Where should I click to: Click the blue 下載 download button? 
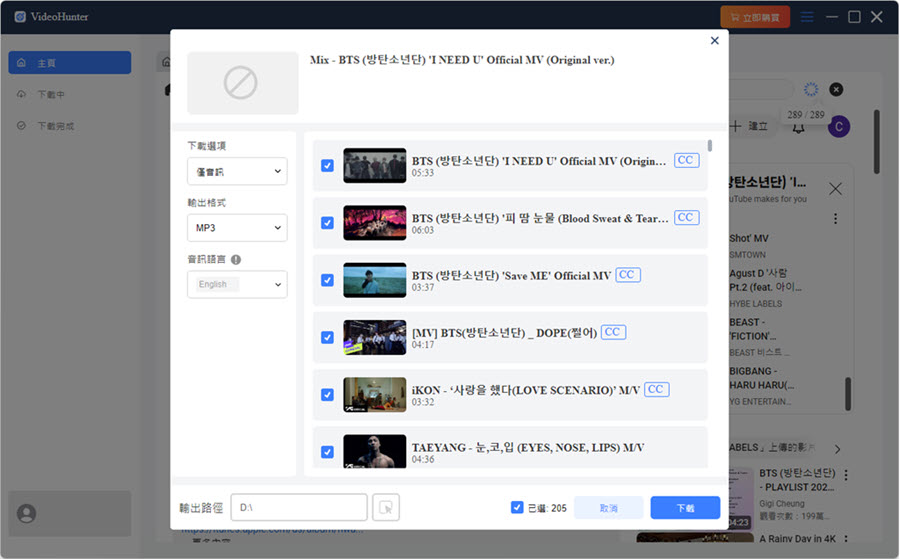click(685, 508)
